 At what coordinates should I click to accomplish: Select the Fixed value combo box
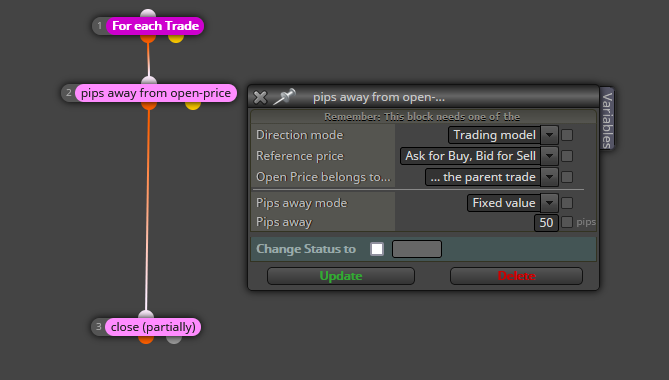click(x=504, y=203)
